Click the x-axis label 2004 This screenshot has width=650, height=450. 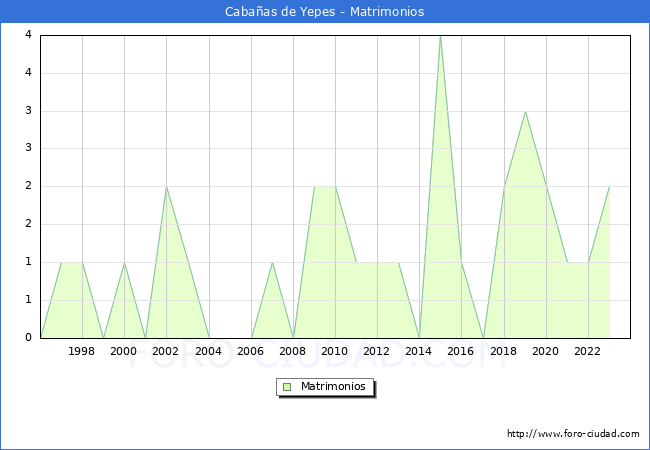pyautogui.click(x=209, y=351)
